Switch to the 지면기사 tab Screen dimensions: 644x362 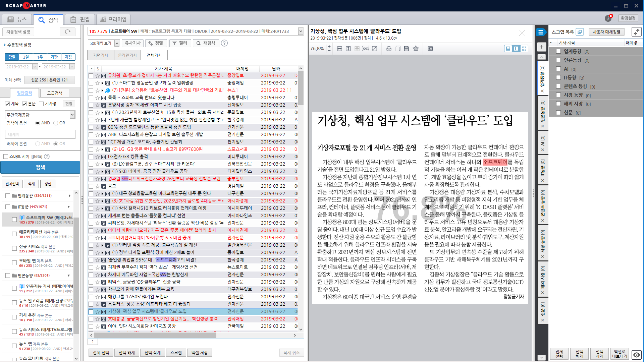100,55
